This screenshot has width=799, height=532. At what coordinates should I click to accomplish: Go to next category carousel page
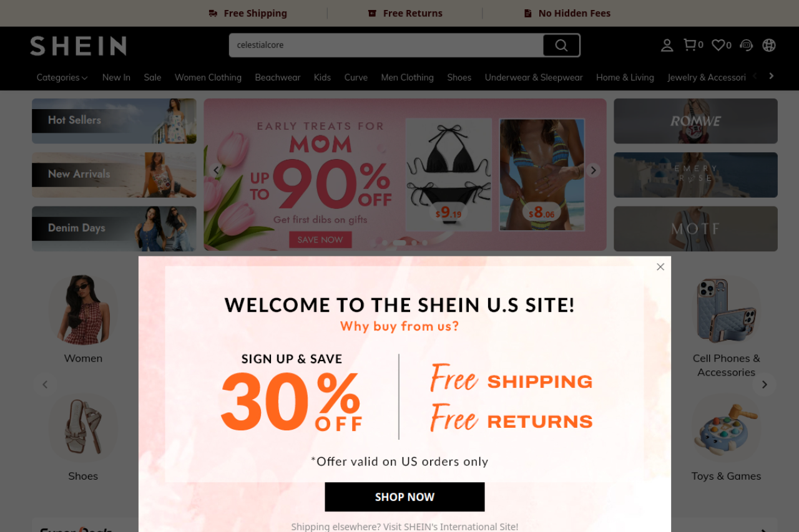tap(764, 385)
